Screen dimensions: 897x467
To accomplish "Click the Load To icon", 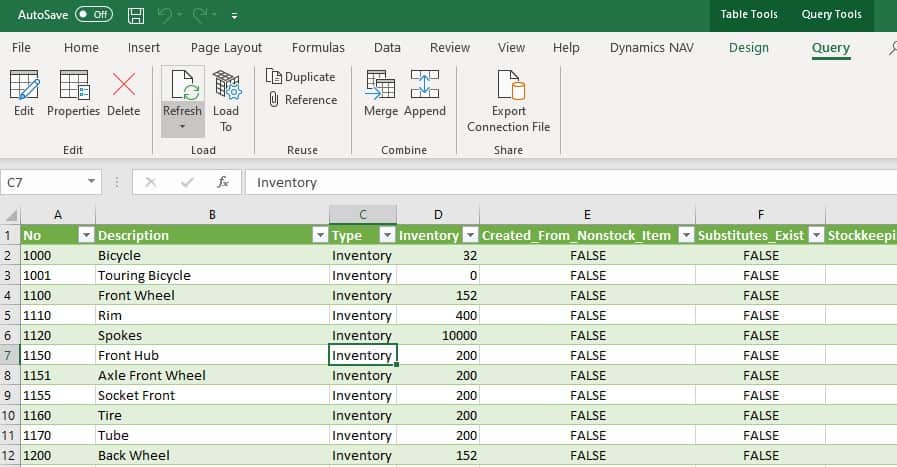I will point(227,85).
